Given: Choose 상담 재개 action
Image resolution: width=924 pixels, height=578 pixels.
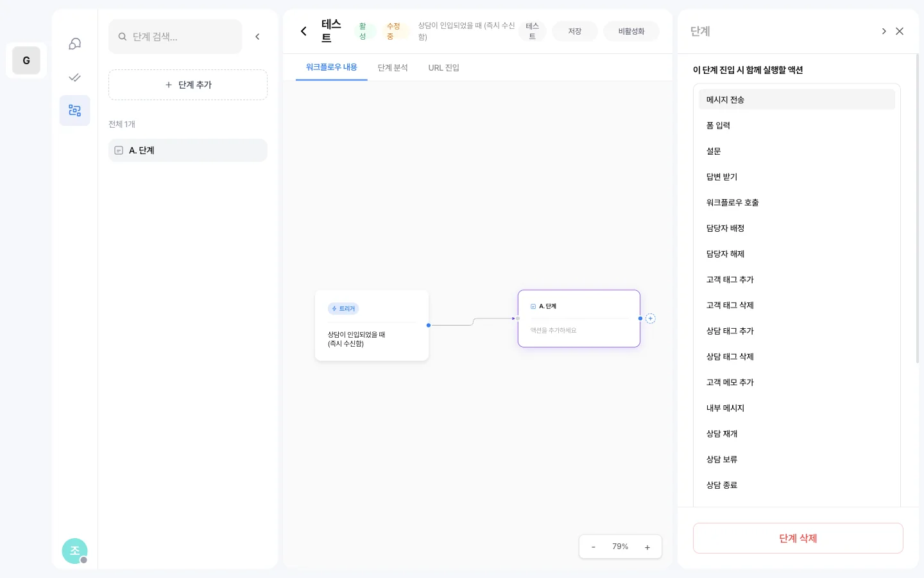Looking at the screenshot, I should point(797,433).
